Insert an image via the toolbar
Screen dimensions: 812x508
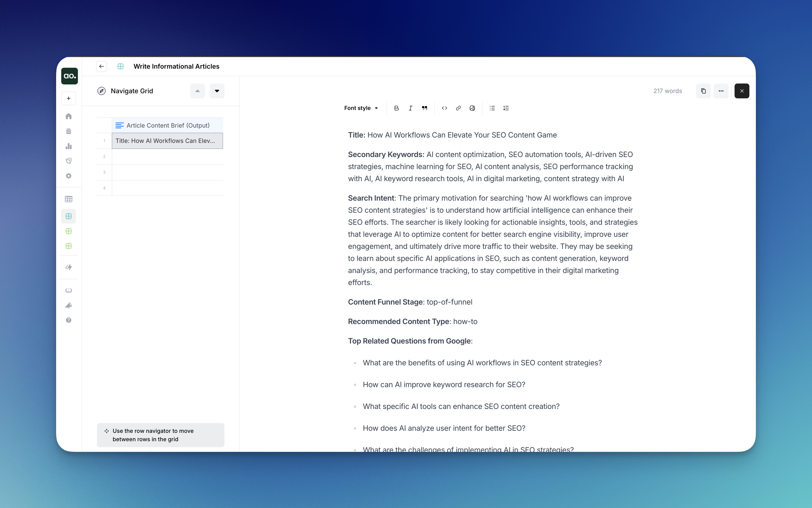(x=472, y=108)
